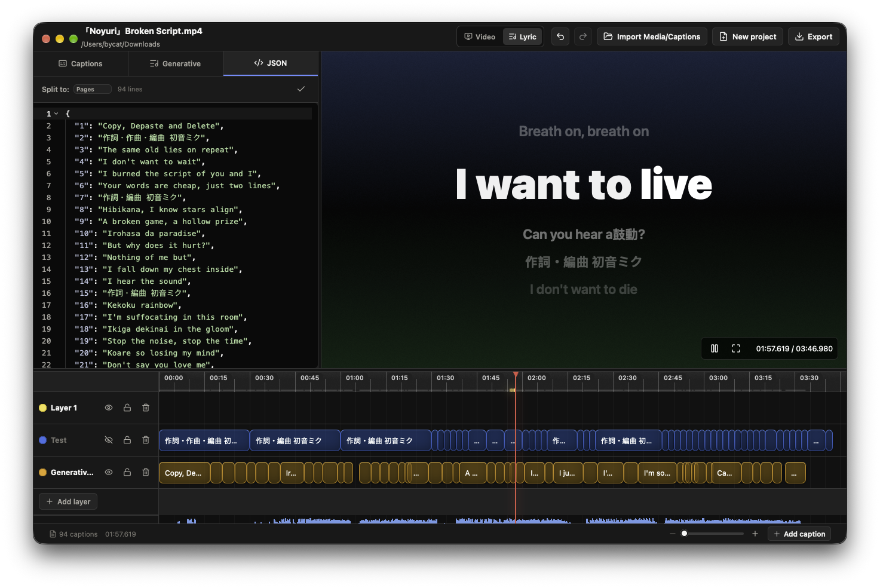Click Layer 1 yellow color dot

(x=43, y=408)
